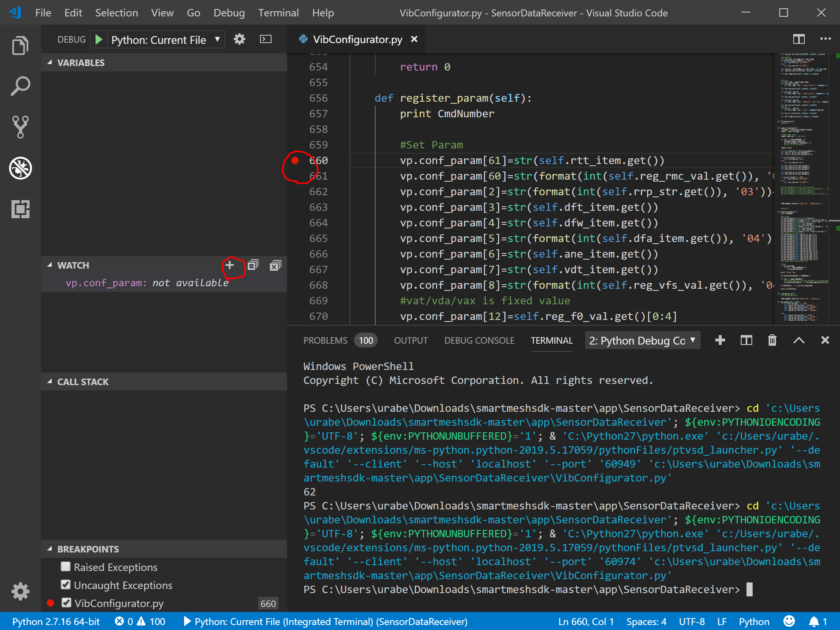The height and width of the screenshot is (630, 840).
Task: Open debug launch configuration gear
Action: [240, 39]
